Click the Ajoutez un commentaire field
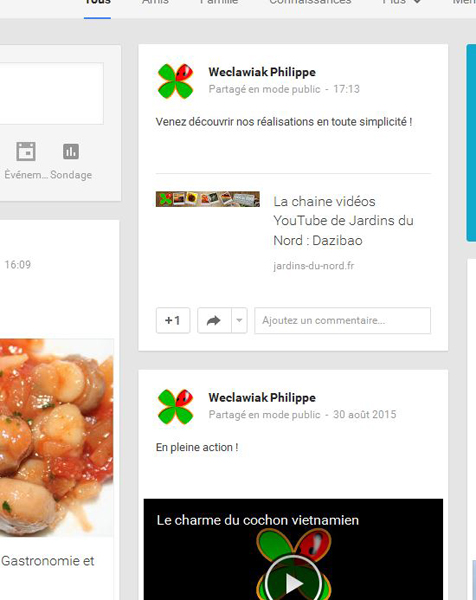476x600 pixels. tap(342, 320)
